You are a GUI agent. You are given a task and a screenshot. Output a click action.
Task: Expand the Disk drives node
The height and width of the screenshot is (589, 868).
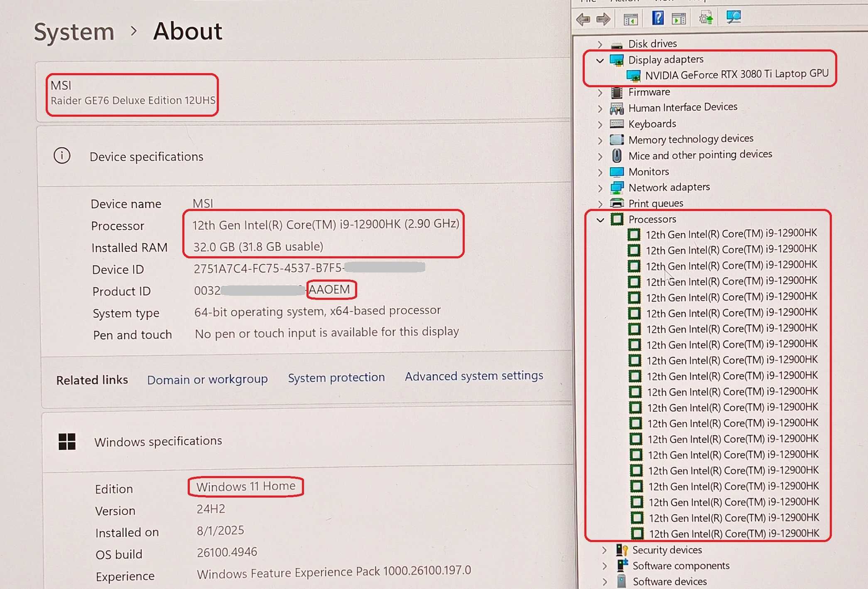click(x=599, y=44)
